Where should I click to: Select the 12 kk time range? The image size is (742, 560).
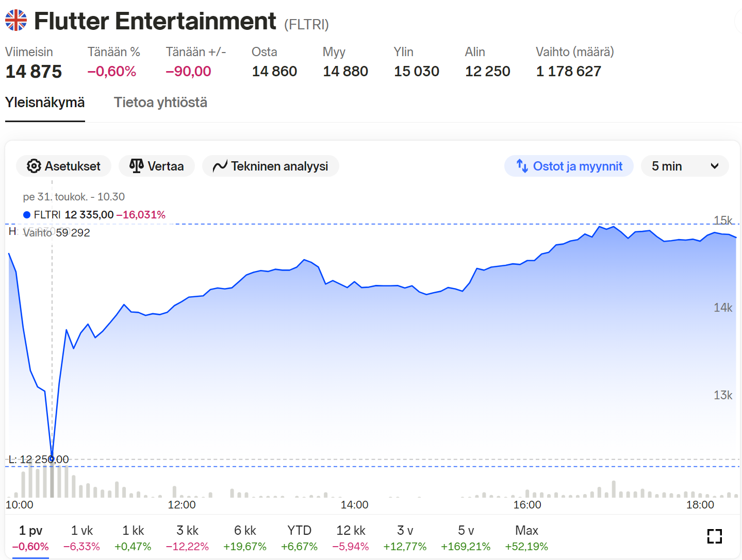tap(351, 537)
